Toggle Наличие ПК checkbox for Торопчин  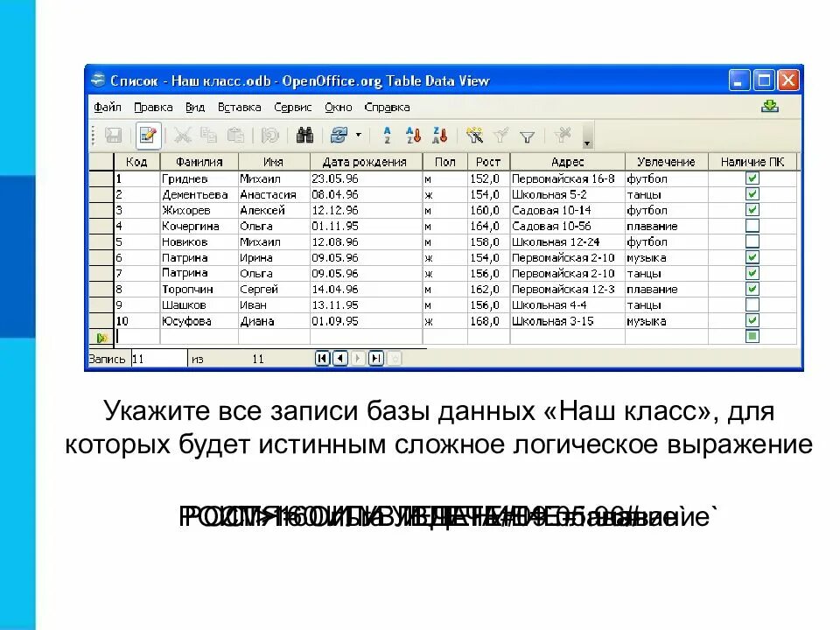[x=752, y=289]
